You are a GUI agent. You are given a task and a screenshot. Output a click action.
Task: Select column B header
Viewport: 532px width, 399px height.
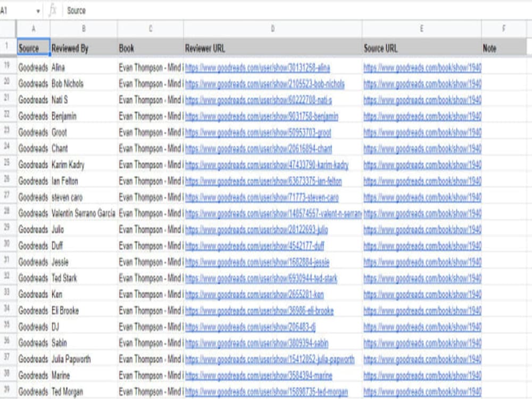(x=84, y=29)
